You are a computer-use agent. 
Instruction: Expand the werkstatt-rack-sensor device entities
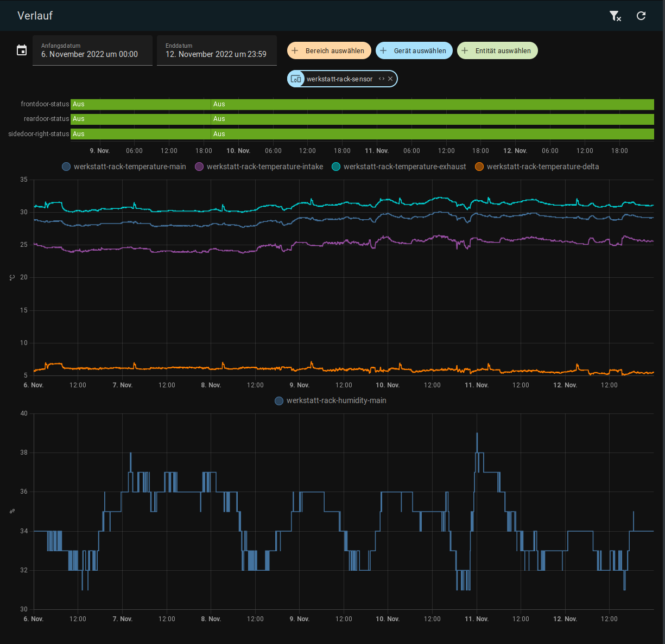[382, 79]
